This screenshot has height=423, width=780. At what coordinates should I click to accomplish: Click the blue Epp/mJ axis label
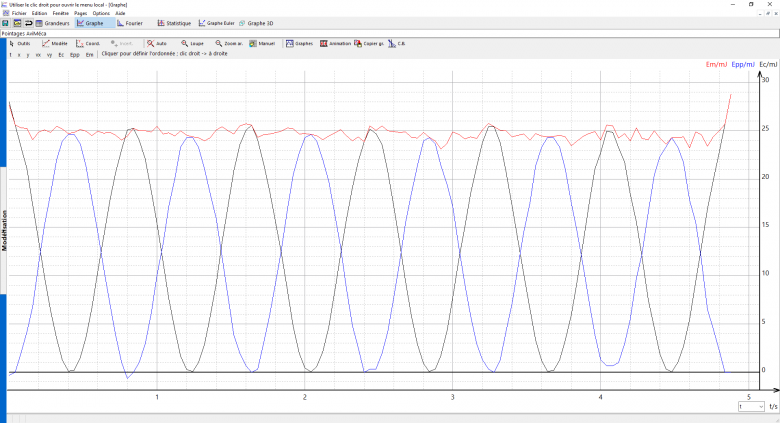(x=743, y=64)
